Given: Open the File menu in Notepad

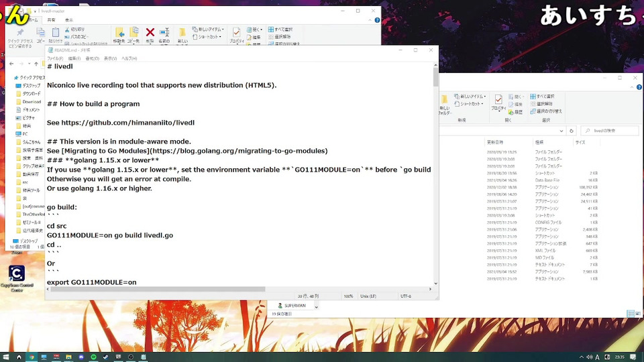Looking at the screenshot, I should pos(55,59).
